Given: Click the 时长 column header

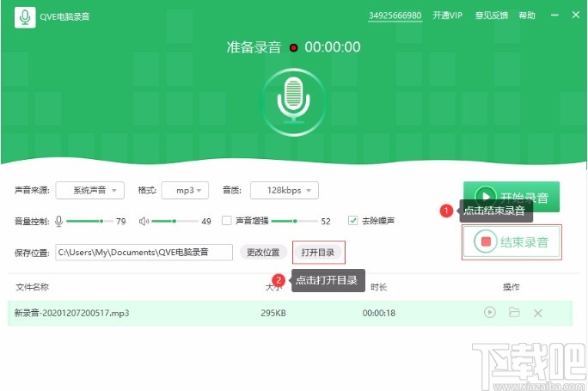Looking at the screenshot, I should pyautogui.click(x=379, y=287).
